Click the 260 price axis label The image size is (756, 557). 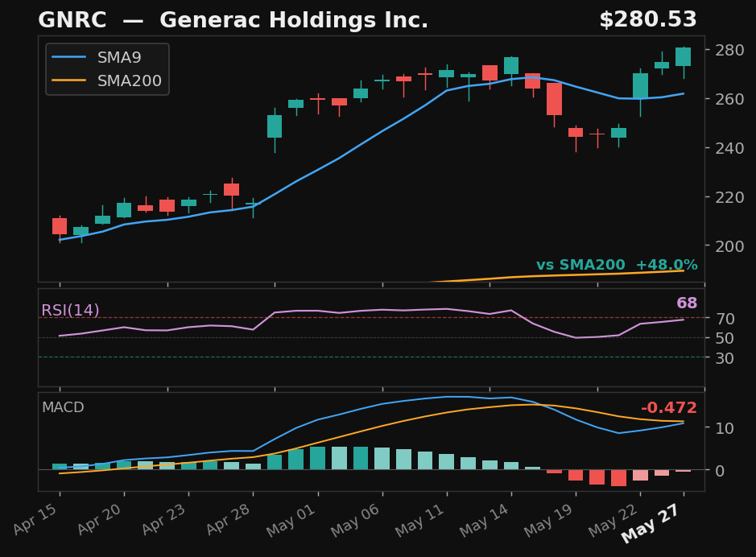tap(729, 99)
